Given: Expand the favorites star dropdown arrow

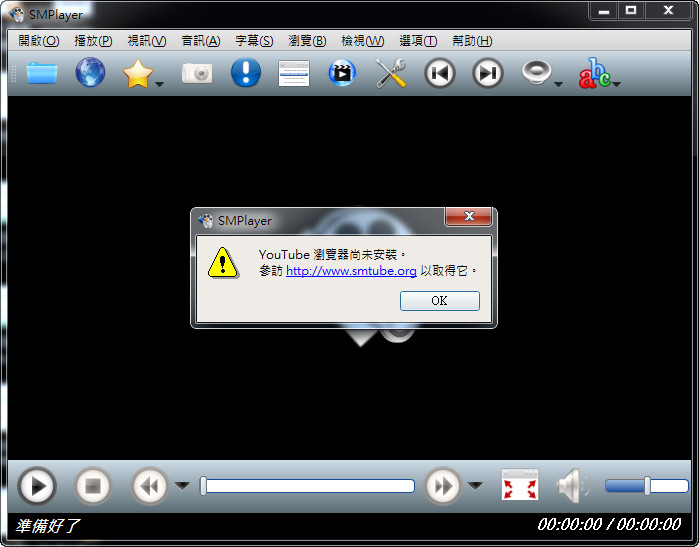Looking at the screenshot, I should tap(160, 84).
